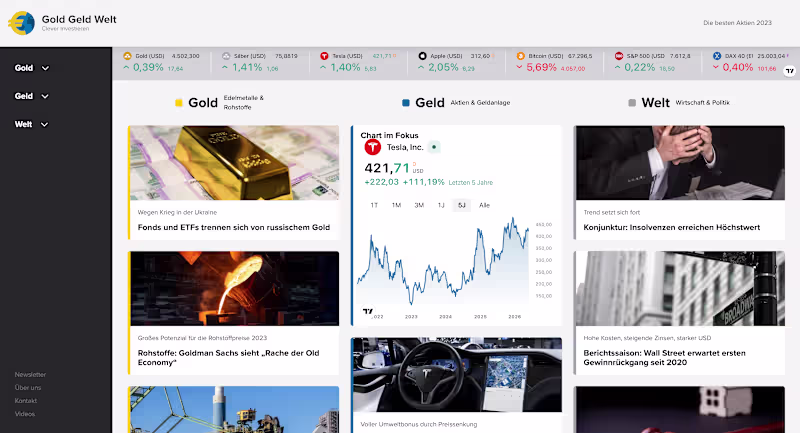The height and width of the screenshot is (433, 800).
Task: Click TradingView logo at ticker bar end
Action: (790, 71)
